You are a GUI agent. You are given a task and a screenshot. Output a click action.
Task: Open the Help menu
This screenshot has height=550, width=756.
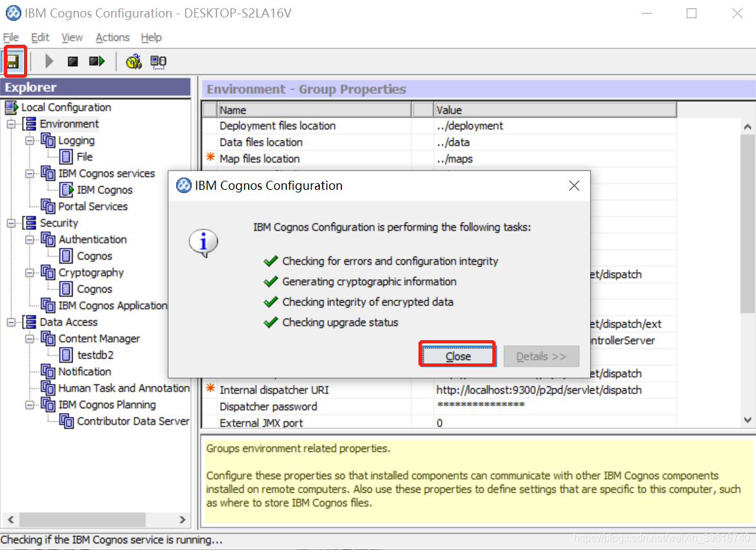point(152,38)
